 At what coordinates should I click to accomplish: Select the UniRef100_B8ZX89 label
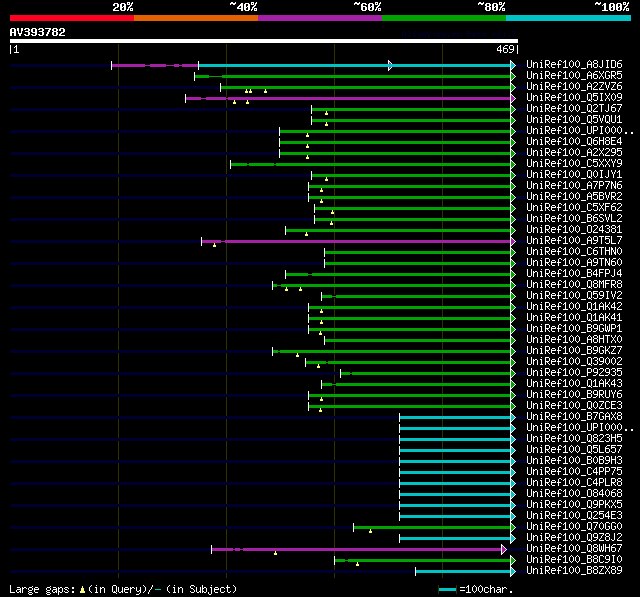click(x=574, y=571)
